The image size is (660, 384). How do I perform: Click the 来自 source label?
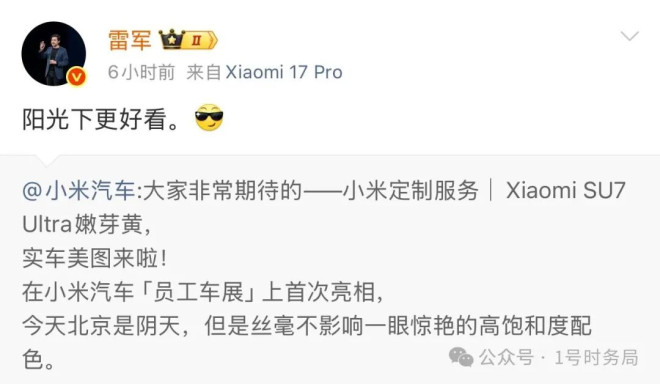(x=204, y=72)
